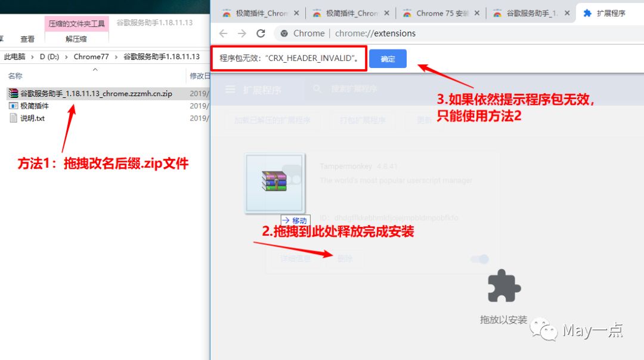The width and height of the screenshot is (644, 360).
Task: Toggle the Tampermonkey extension switch
Action: pos(479,259)
